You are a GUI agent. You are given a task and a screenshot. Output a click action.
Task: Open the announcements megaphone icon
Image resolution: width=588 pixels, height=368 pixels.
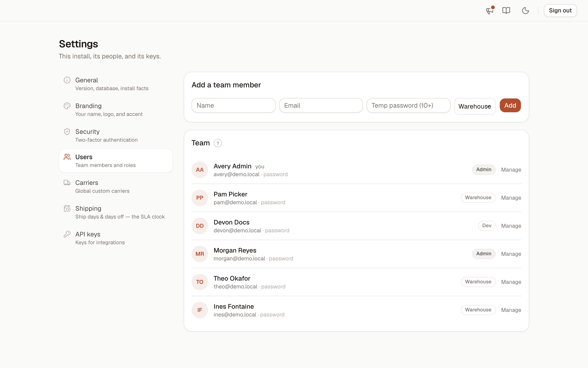pyautogui.click(x=490, y=11)
